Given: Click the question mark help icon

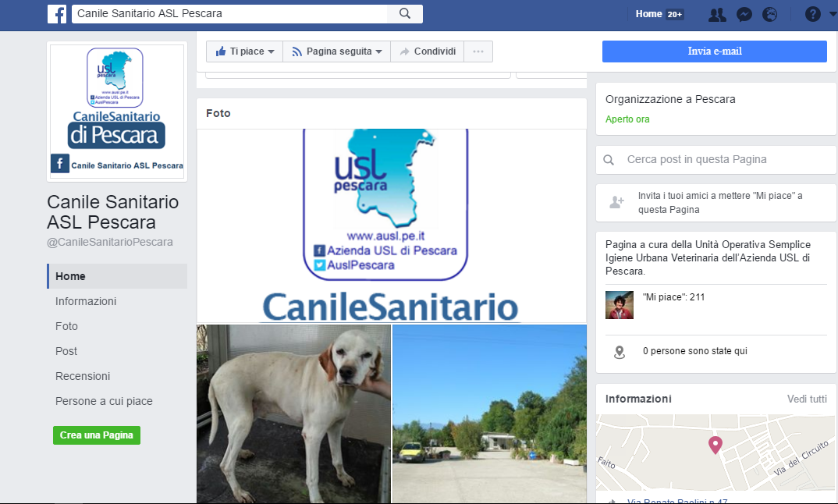Looking at the screenshot, I should click(812, 14).
